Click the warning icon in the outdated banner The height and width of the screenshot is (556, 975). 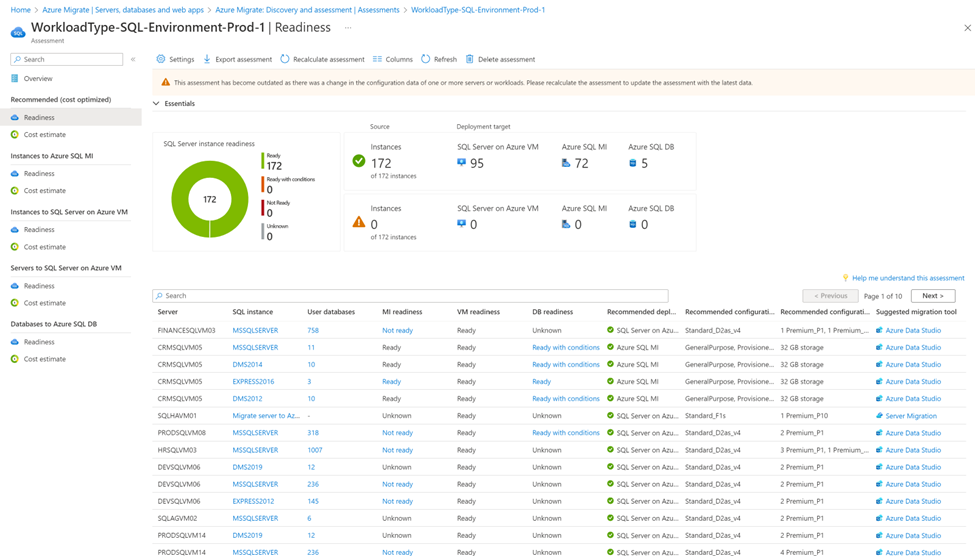click(x=165, y=82)
